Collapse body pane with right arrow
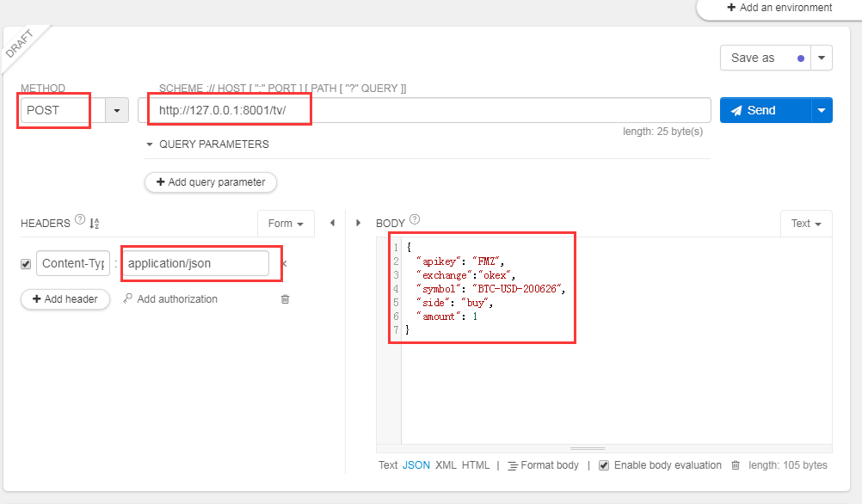 coord(358,223)
